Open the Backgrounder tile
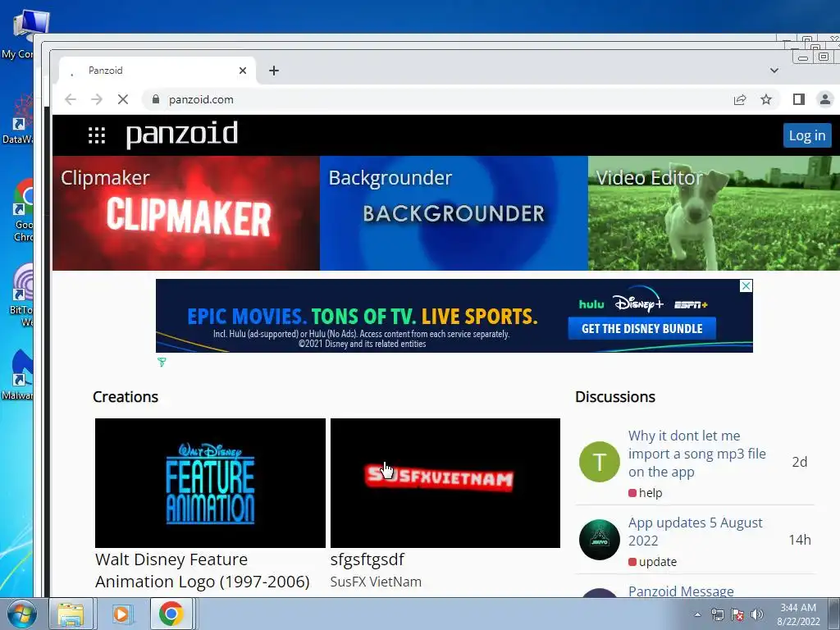The image size is (840, 630). (x=454, y=213)
